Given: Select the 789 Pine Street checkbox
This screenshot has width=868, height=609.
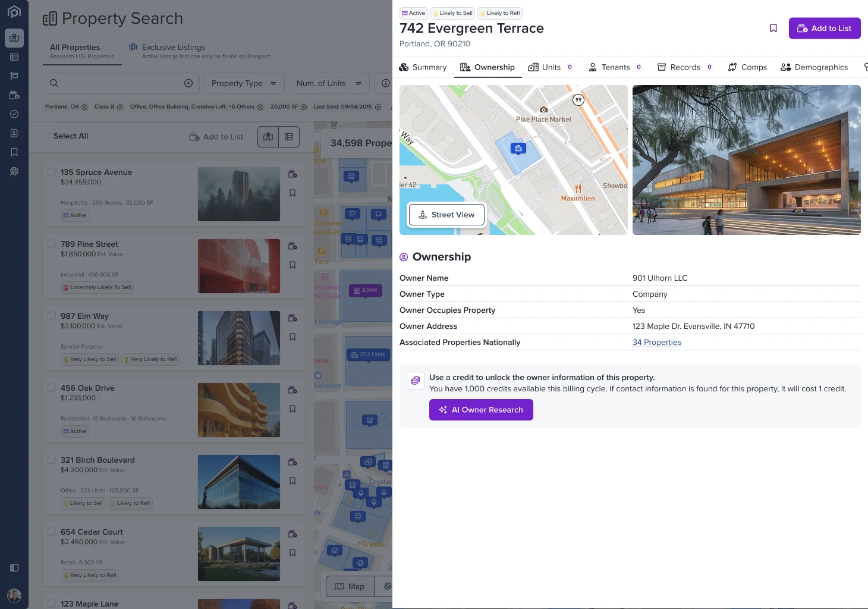Looking at the screenshot, I should (x=52, y=244).
